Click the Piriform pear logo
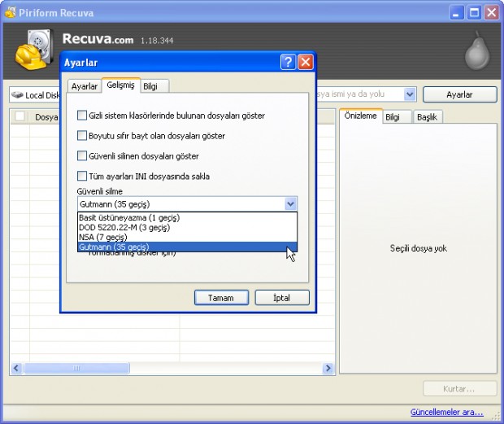 477,50
